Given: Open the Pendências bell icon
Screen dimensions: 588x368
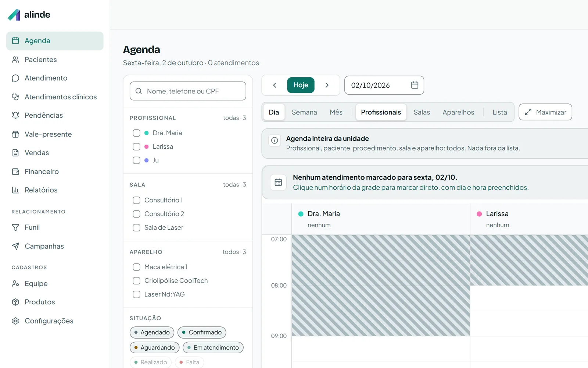Looking at the screenshot, I should click(x=15, y=115).
